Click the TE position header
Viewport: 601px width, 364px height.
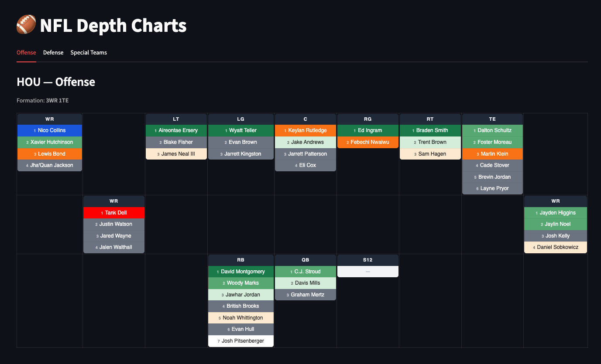[x=492, y=119]
